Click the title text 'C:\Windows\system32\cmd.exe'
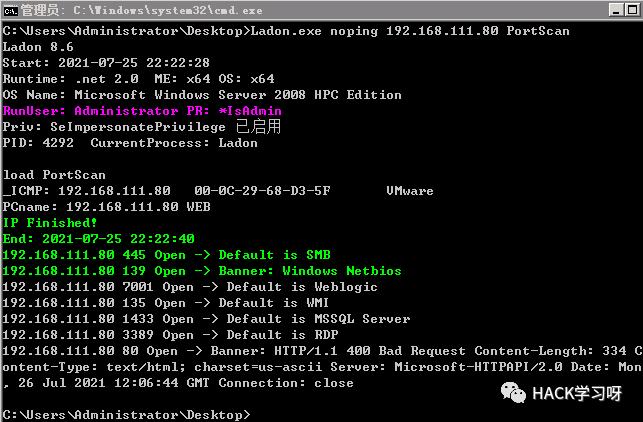 [x=168, y=11]
